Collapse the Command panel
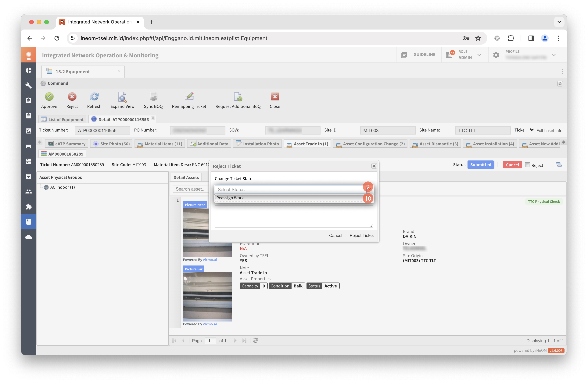Screen dimensions: 588x383 [560, 84]
